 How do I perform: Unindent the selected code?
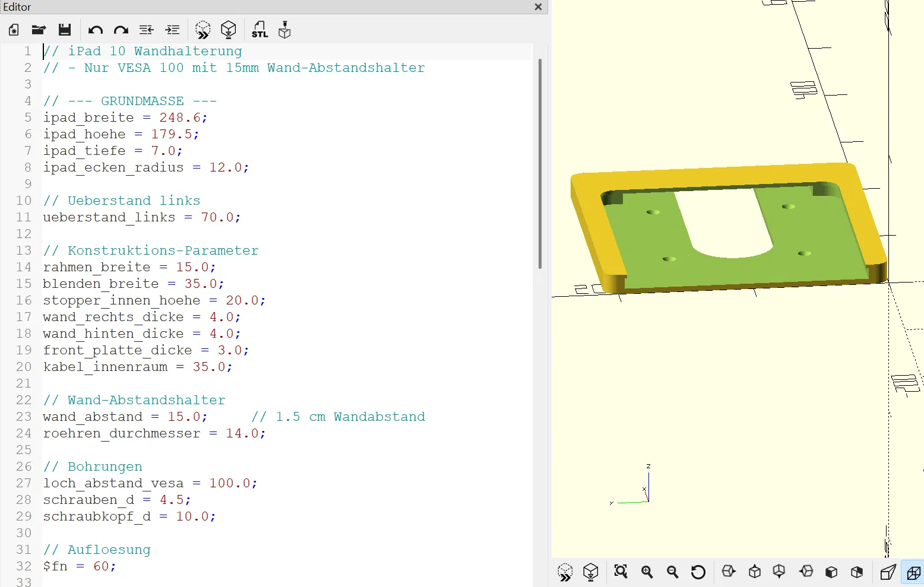tap(147, 30)
